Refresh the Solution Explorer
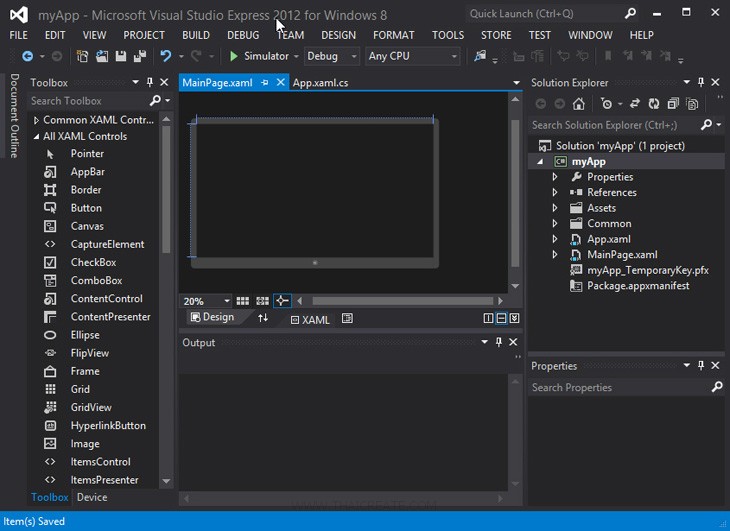 tap(654, 104)
